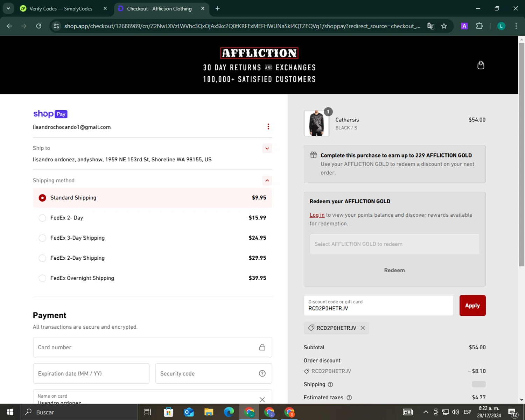This screenshot has height=420, width=525.
Task: Collapse the Shipping method section
Action: 267,181
